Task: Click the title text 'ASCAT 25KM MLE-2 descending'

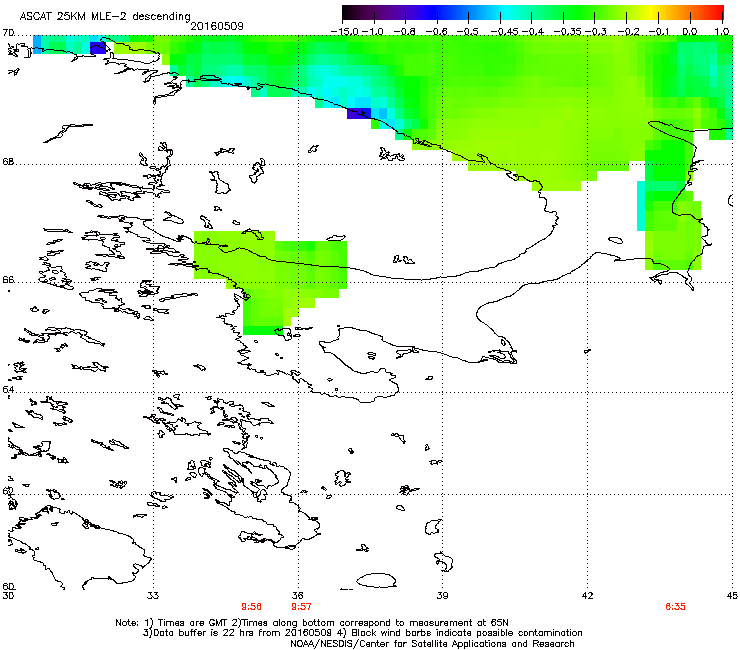Action: click(105, 17)
